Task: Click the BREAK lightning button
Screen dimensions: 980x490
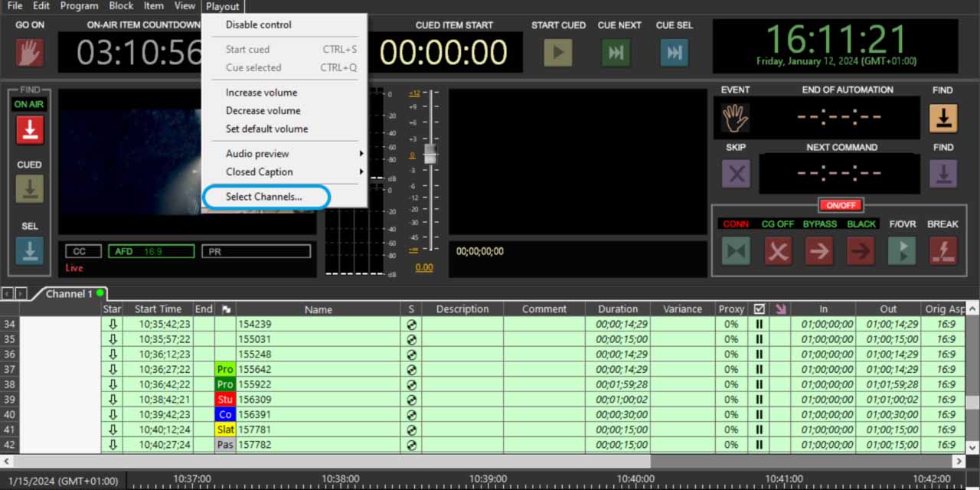Action: 942,250
